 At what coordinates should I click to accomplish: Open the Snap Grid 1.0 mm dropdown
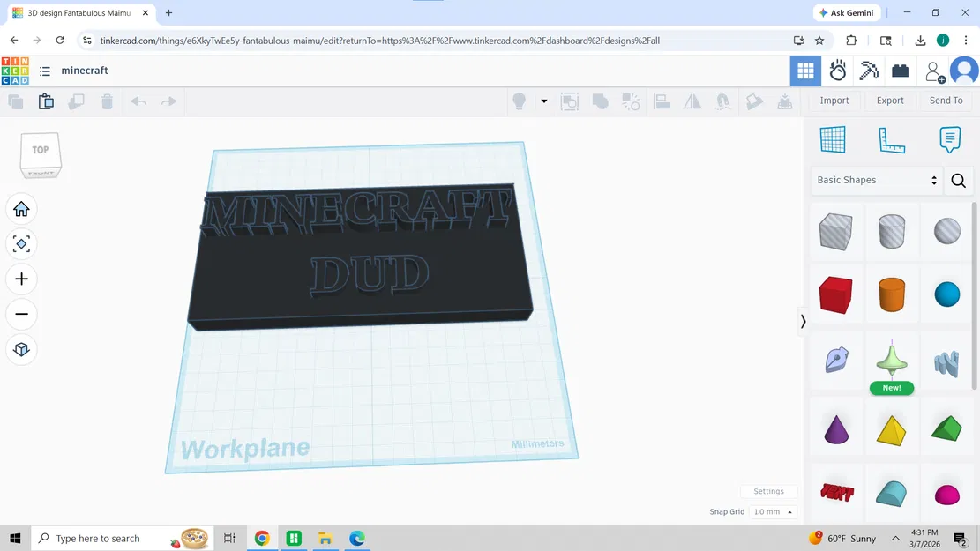point(773,511)
